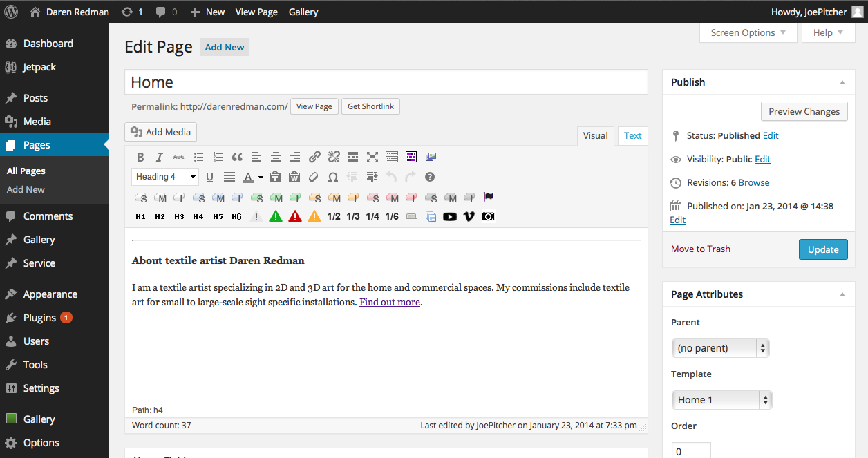Image resolution: width=868 pixels, height=458 pixels.
Task: Open the New content menu in admin bar
Action: pos(207,12)
